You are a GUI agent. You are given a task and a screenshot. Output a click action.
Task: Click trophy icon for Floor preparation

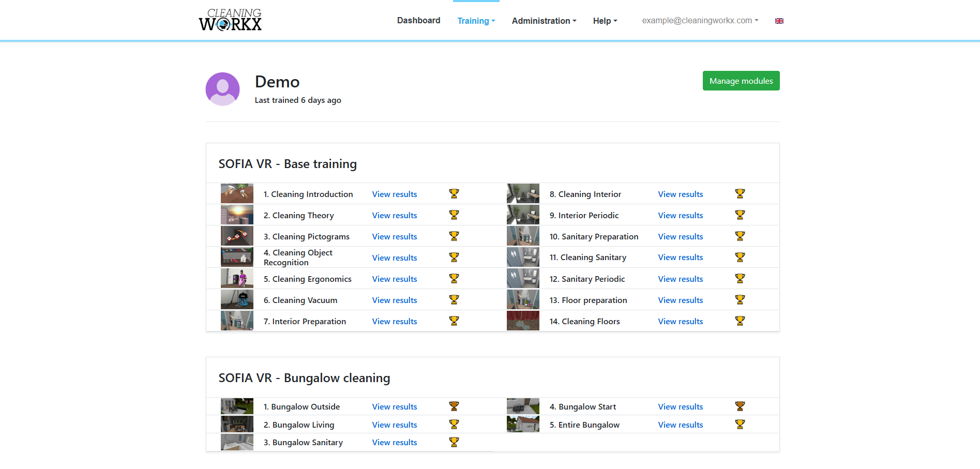point(740,299)
